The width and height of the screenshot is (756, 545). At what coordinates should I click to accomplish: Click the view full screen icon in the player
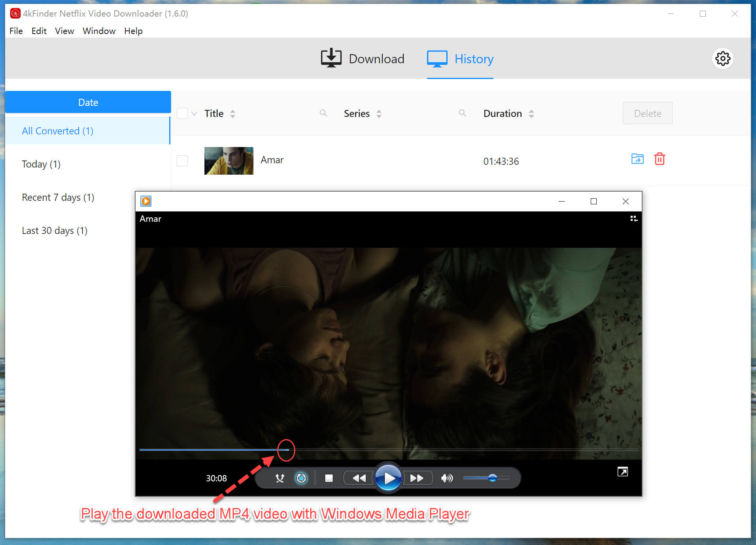[x=623, y=471]
